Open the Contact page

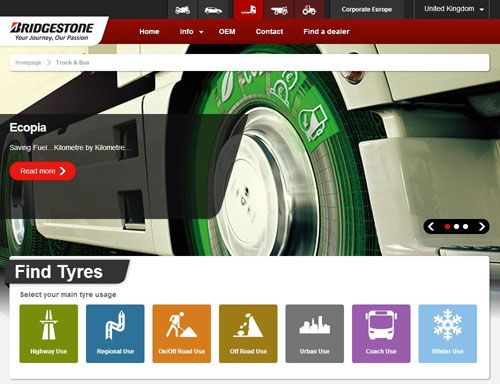pos(269,32)
